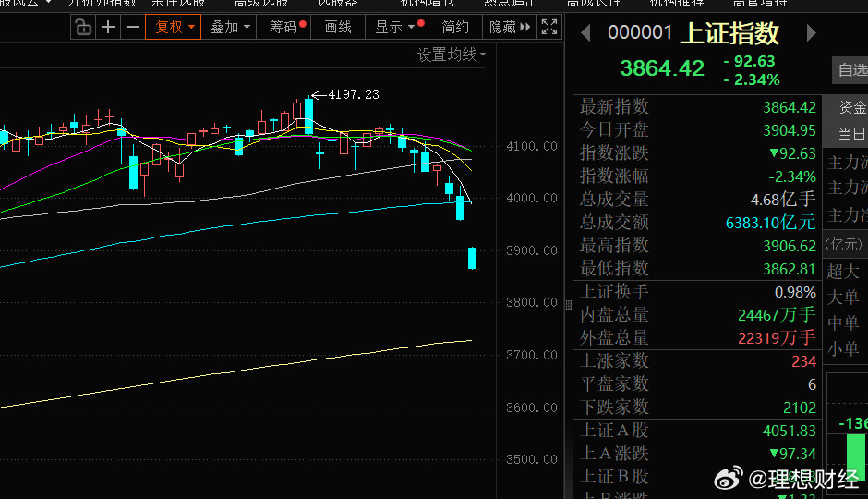Open the 复权 dropdown
Image resolution: width=868 pixels, height=499 pixels.
[x=174, y=27]
